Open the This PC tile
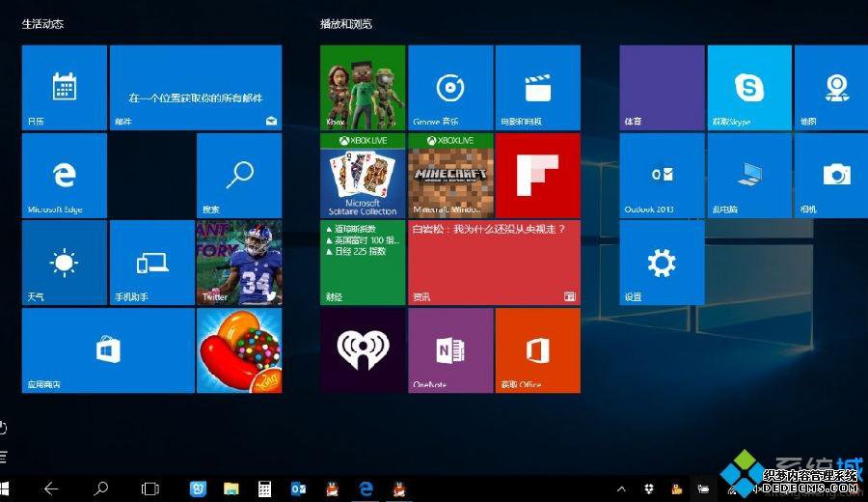 coord(749,176)
